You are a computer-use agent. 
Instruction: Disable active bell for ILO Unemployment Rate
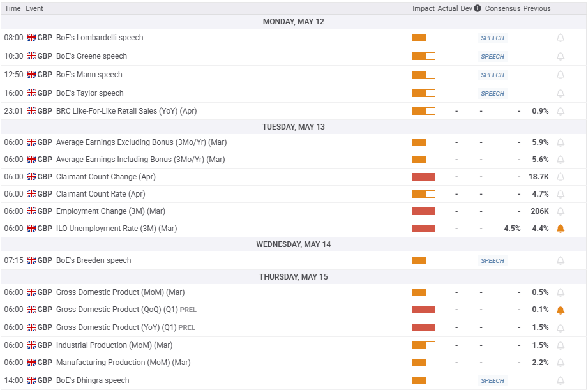coord(561,229)
